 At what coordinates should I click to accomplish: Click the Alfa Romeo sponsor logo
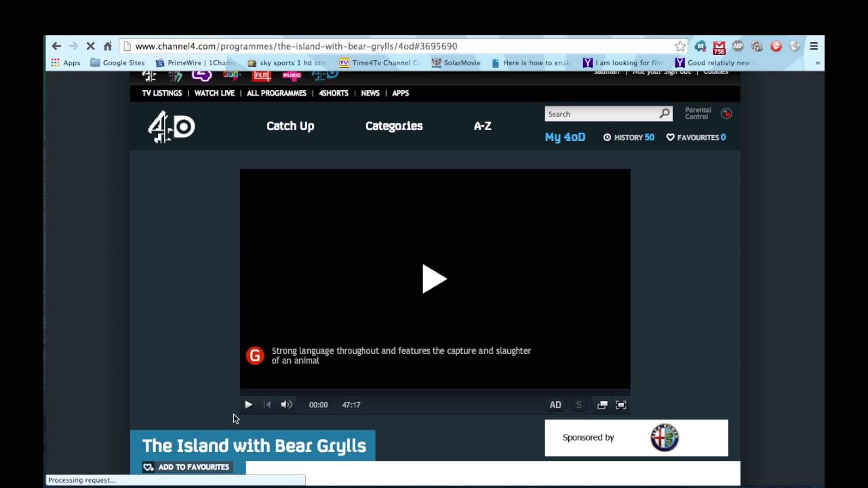click(665, 438)
